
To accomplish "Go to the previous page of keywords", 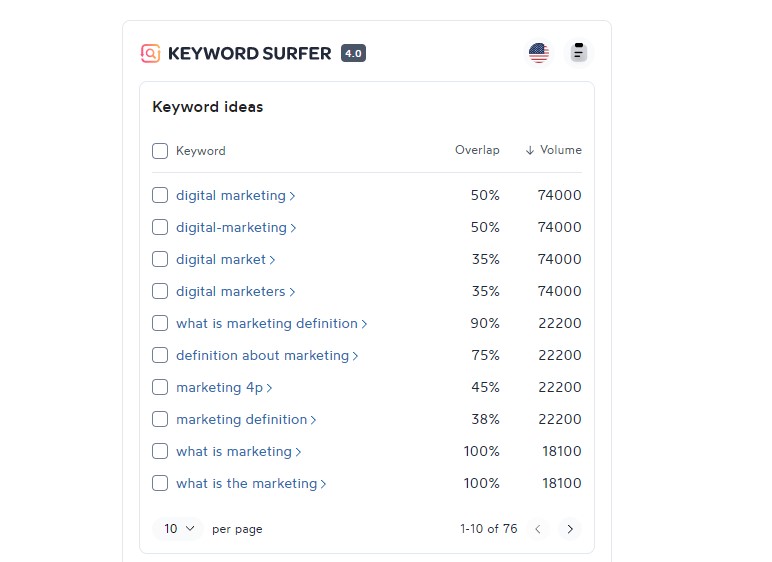I will pos(538,529).
